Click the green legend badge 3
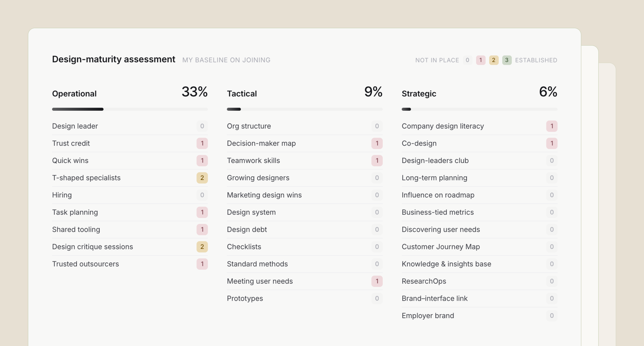Screen dimensions: 644x346 pos(506,60)
